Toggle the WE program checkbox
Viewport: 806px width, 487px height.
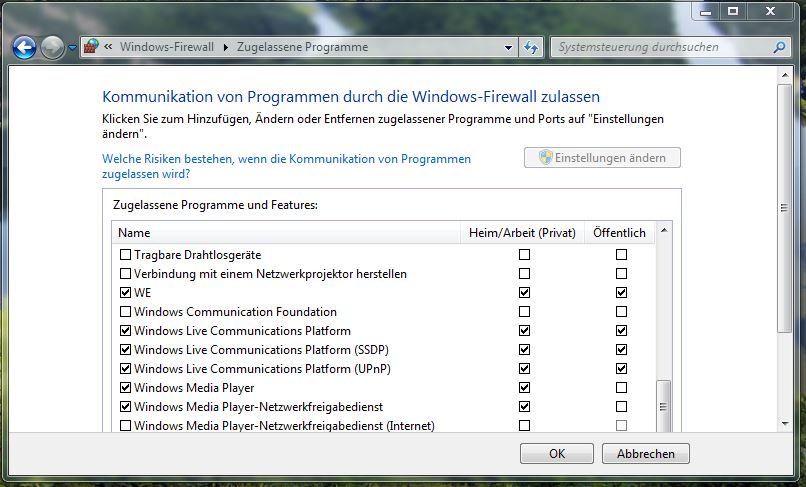[x=125, y=293]
